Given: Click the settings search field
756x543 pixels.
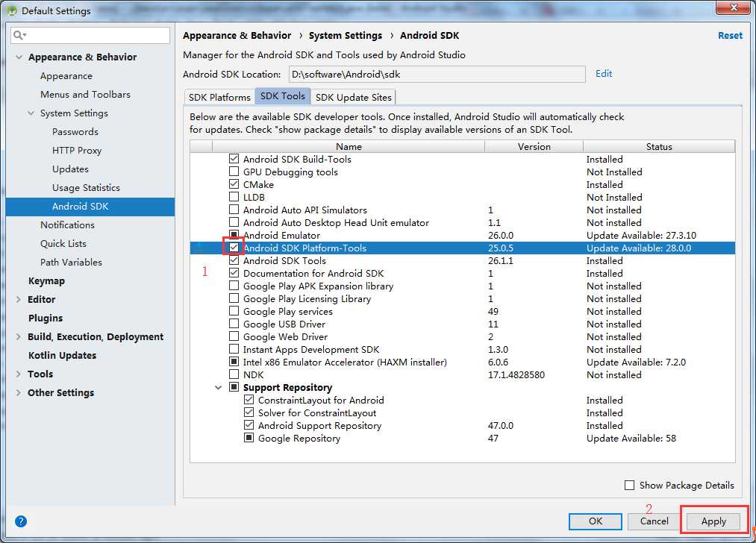Looking at the screenshot, I should [90, 35].
